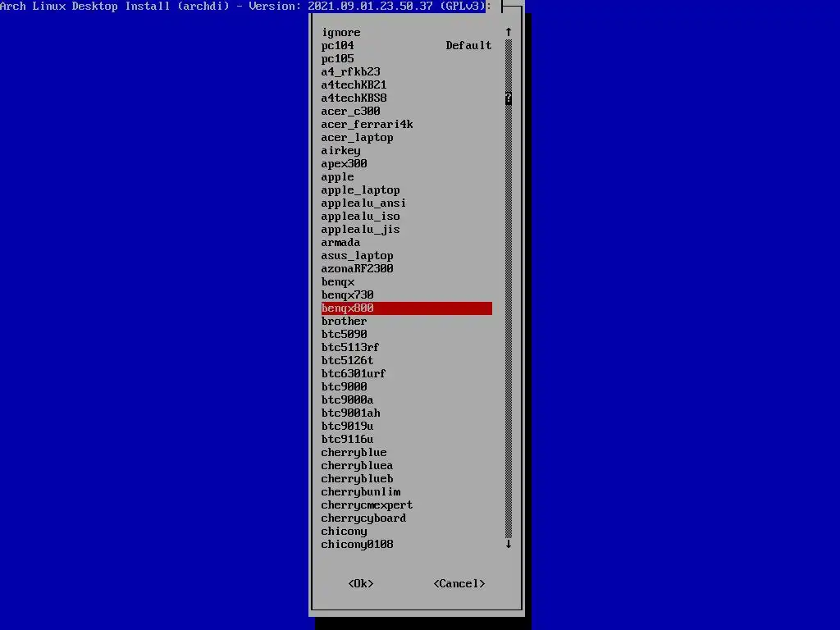
Task: Choose apex300 in the list
Action: [x=407, y=164]
